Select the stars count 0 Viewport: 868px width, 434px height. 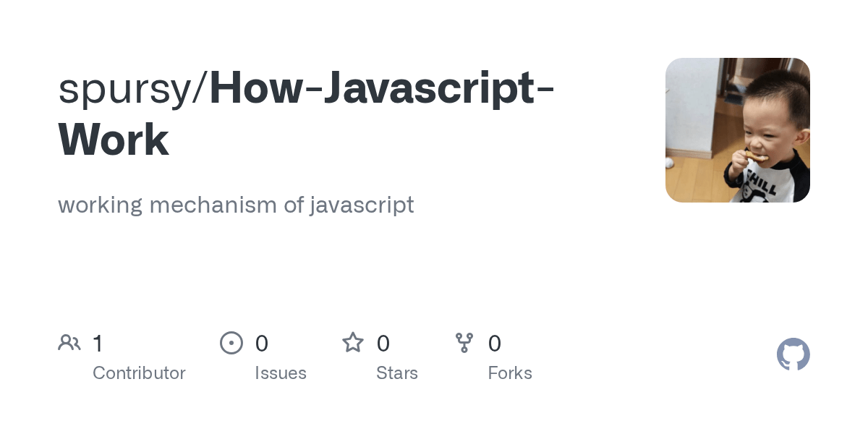pos(383,344)
